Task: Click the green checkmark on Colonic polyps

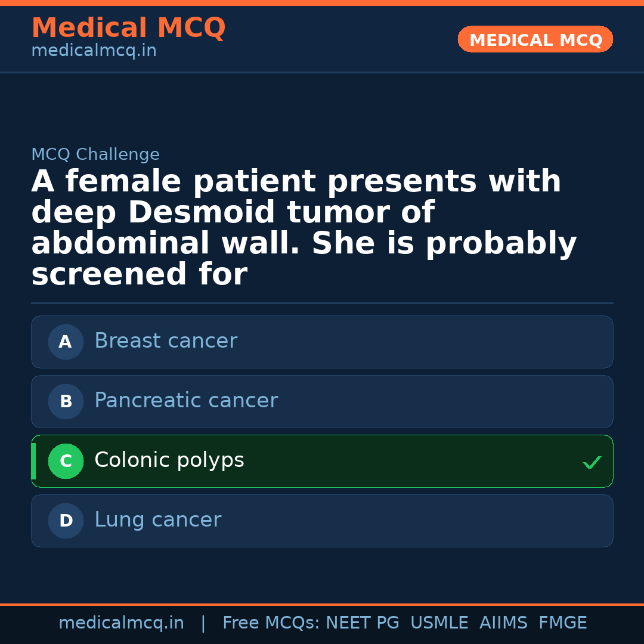Action: (592, 462)
